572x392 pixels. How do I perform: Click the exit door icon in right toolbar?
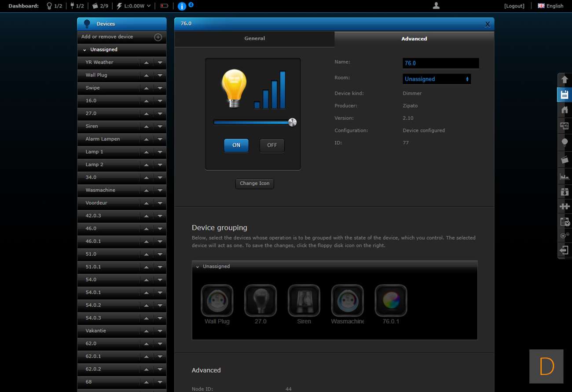point(565,250)
